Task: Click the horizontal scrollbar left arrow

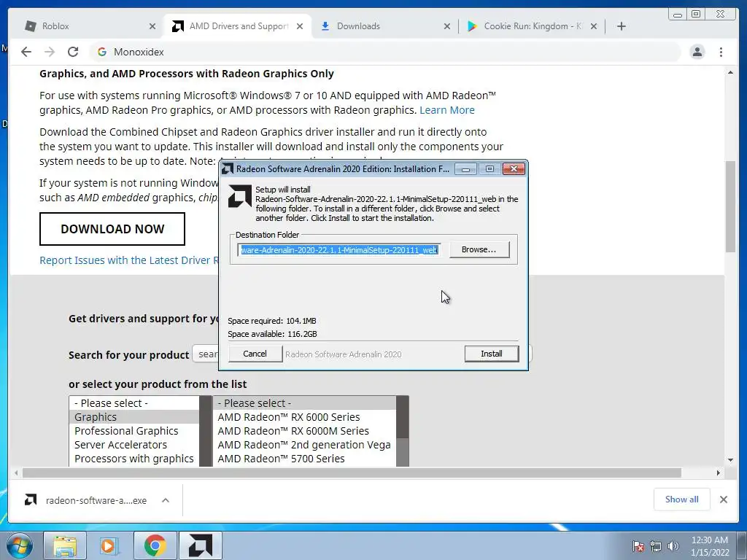Action: pyautogui.click(x=16, y=472)
